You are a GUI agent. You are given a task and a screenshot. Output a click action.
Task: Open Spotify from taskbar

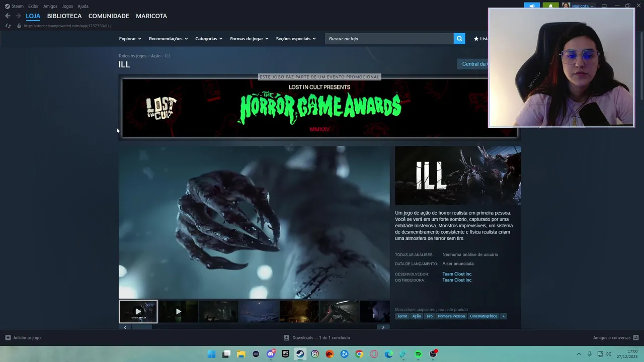click(418, 354)
